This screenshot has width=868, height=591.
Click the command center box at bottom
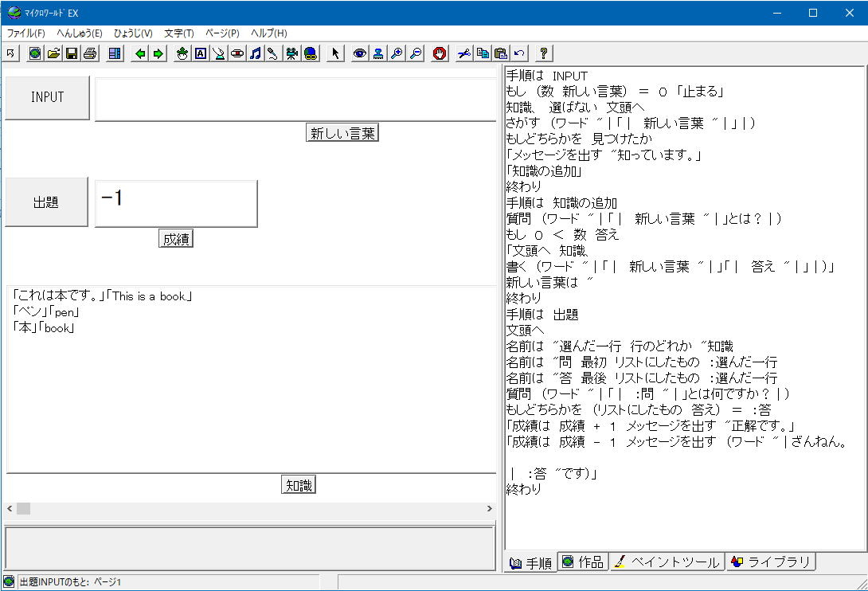tap(249, 548)
